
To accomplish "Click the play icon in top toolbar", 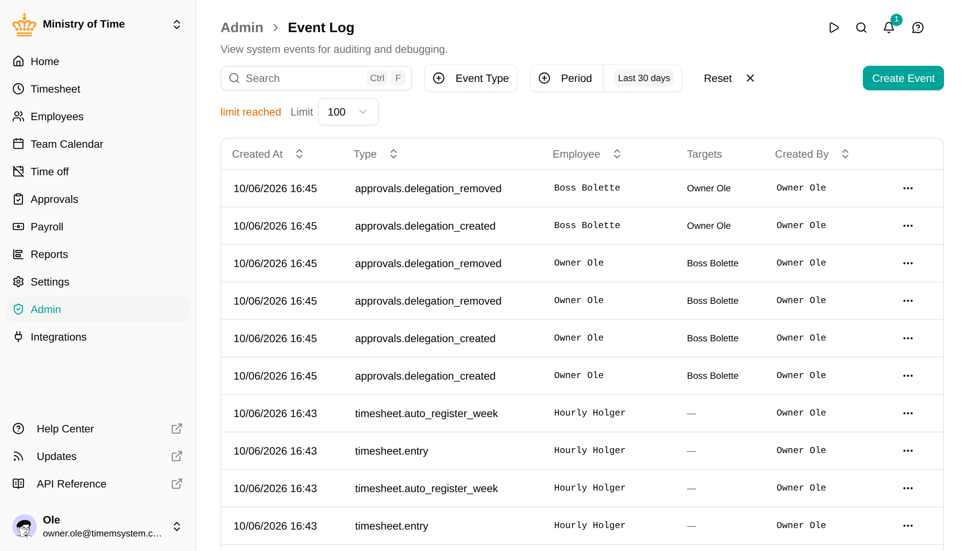I will [834, 28].
